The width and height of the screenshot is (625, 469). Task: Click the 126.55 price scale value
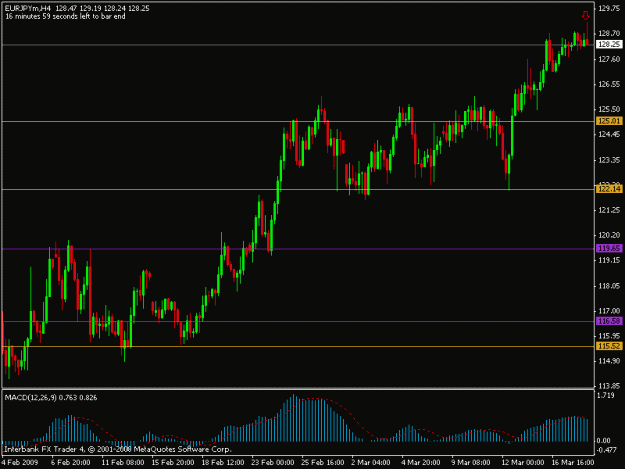point(609,84)
